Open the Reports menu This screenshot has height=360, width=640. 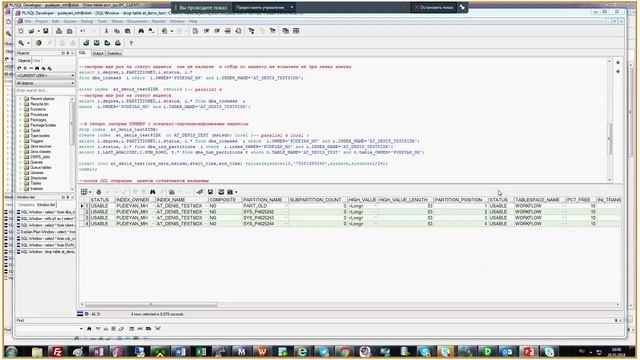[x=158, y=21]
